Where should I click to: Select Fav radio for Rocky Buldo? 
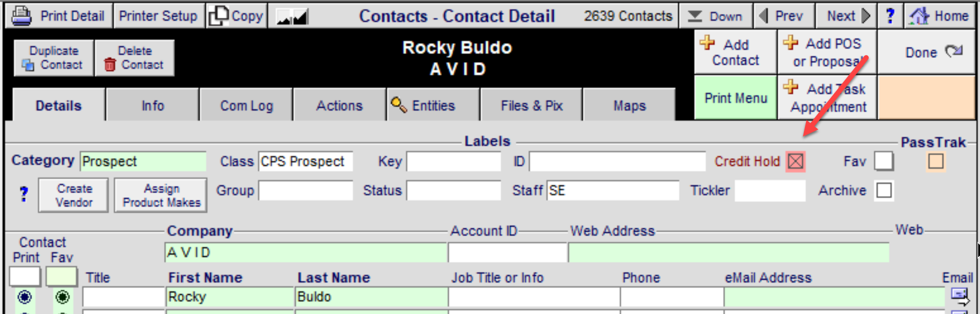[62, 297]
